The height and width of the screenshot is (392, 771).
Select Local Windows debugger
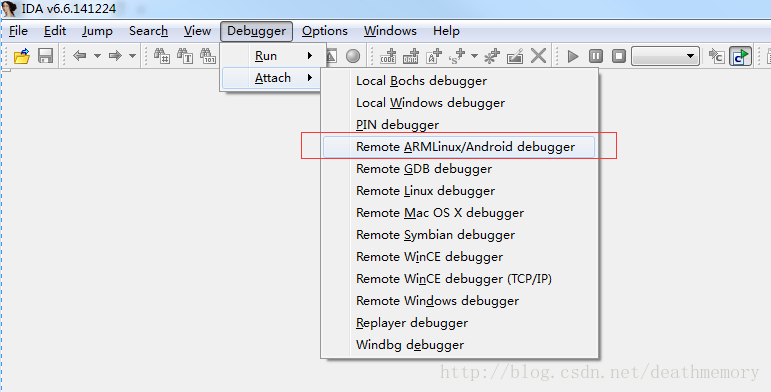(x=459, y=103)
